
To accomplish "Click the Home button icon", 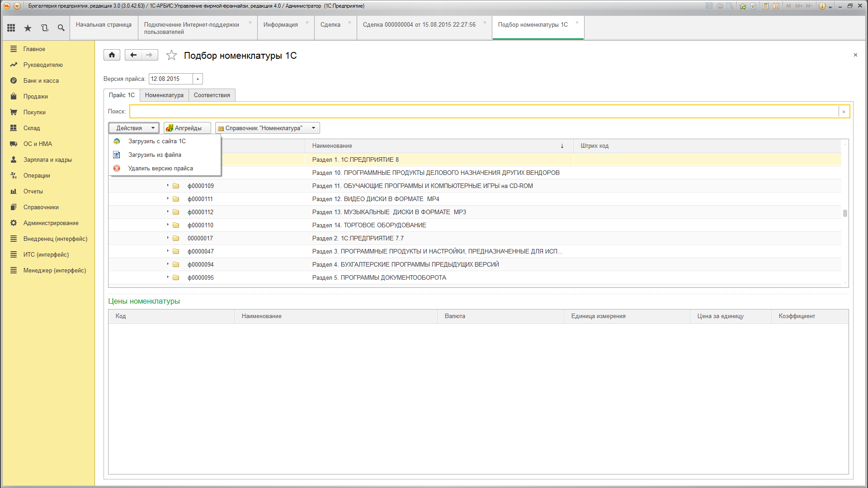I will [112, 55].
